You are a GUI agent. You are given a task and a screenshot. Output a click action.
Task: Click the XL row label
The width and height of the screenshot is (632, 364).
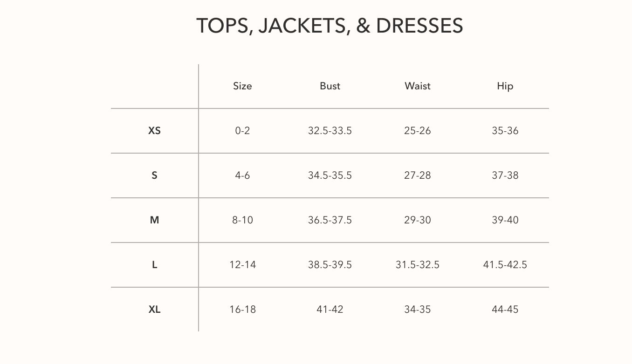point(154,310)
